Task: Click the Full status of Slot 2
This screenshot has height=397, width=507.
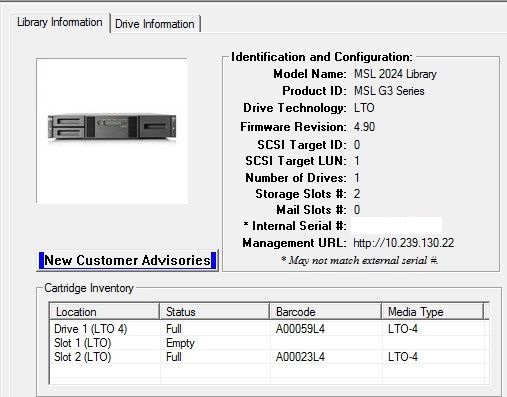Action: point(174,357)
